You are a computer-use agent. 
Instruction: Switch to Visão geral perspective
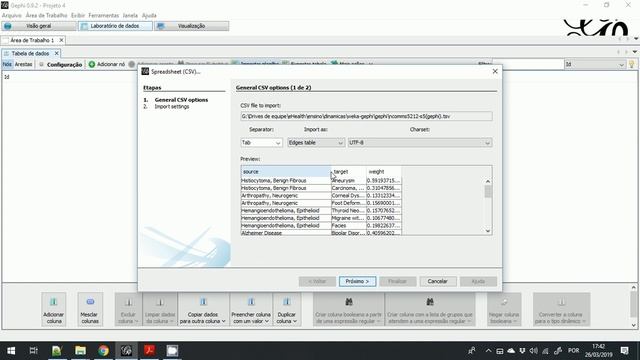point(39,26)
